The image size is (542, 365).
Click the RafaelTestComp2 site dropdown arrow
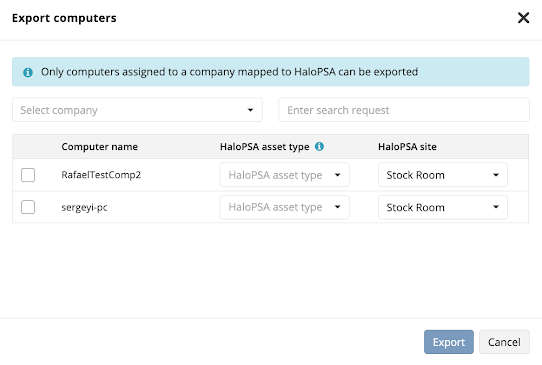[496, 175]
